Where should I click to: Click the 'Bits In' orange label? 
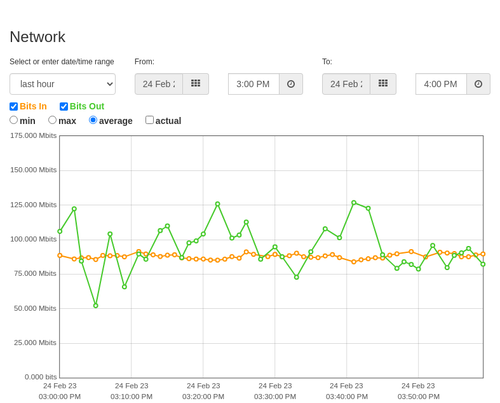tap(33, 106)
